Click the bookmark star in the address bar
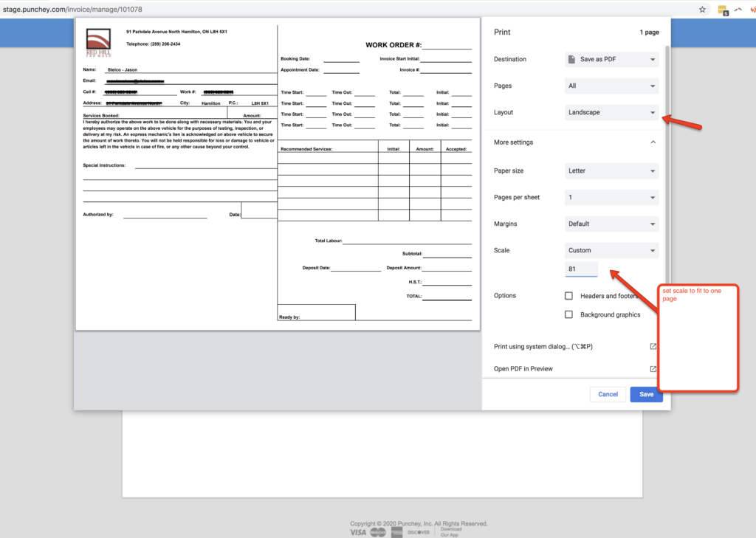 point(701,10)
